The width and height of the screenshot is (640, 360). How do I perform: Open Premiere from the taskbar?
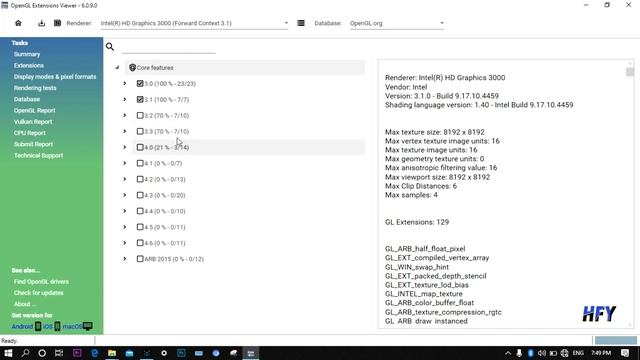[77, 353]
